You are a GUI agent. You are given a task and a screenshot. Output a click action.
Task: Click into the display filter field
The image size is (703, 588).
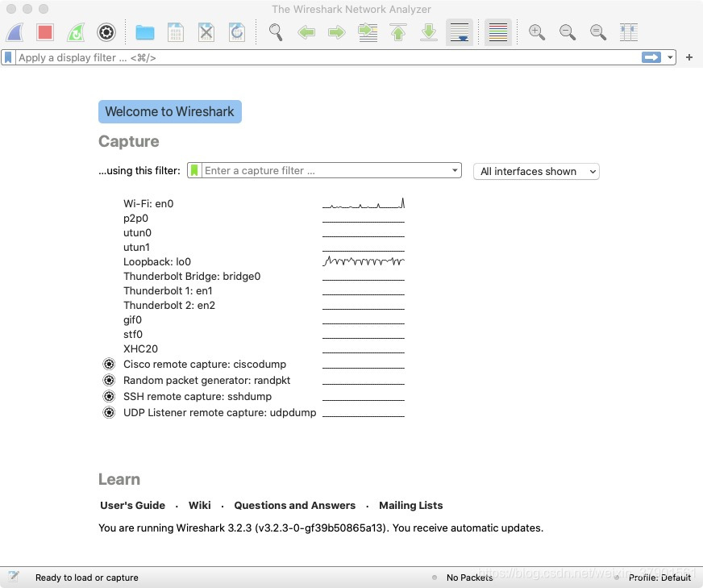[x=329, y=57]
